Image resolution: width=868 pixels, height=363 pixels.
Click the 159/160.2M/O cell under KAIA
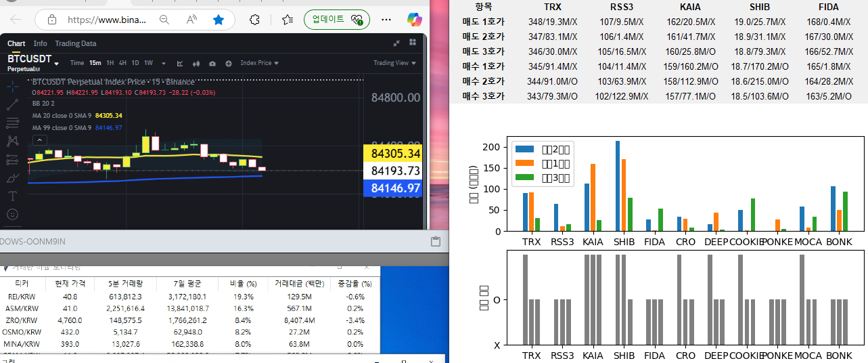pos(691,66)
